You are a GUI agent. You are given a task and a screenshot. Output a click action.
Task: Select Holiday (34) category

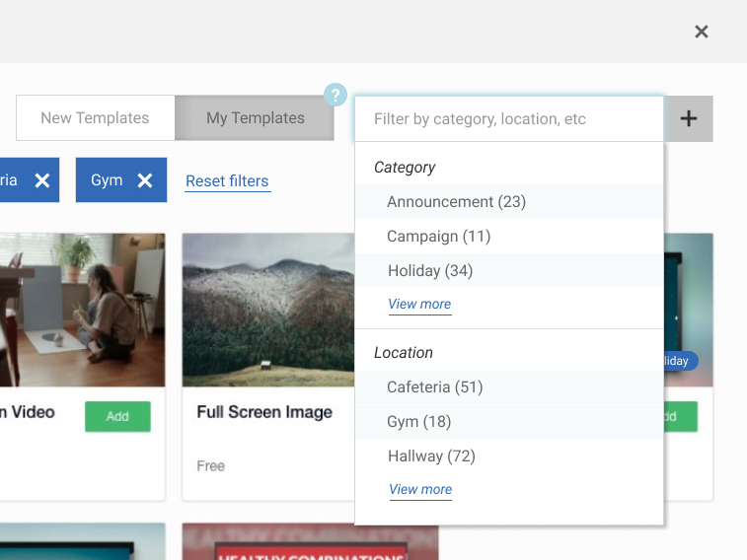[x=509, y=271]
